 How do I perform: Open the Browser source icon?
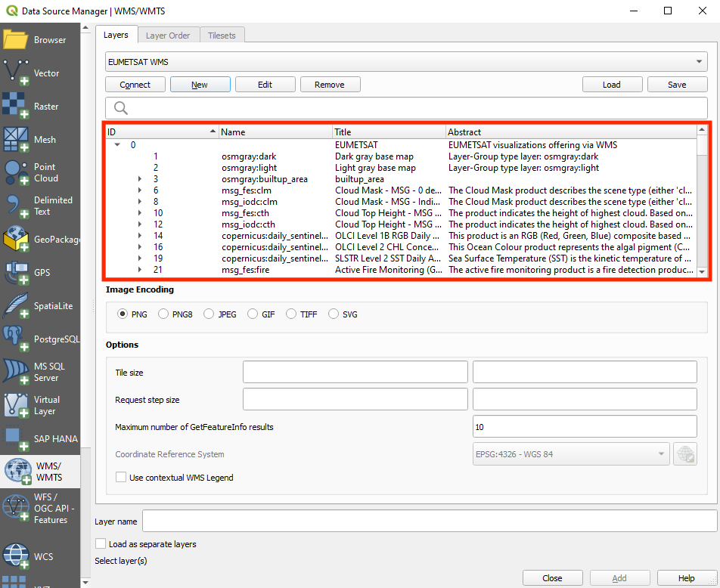(x=16, y=40)
